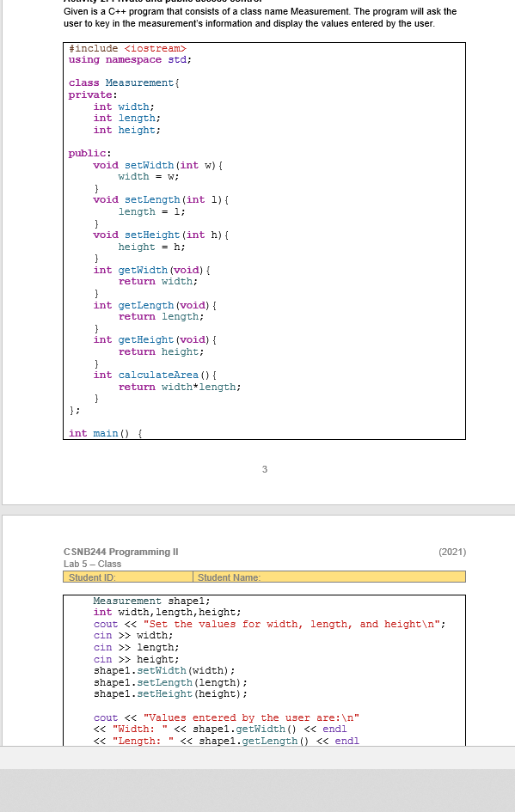Image resolution: width=515 pixels, height=812 pixels.
Task: Click the cin >> length; line
Action: tap(136, 647)
